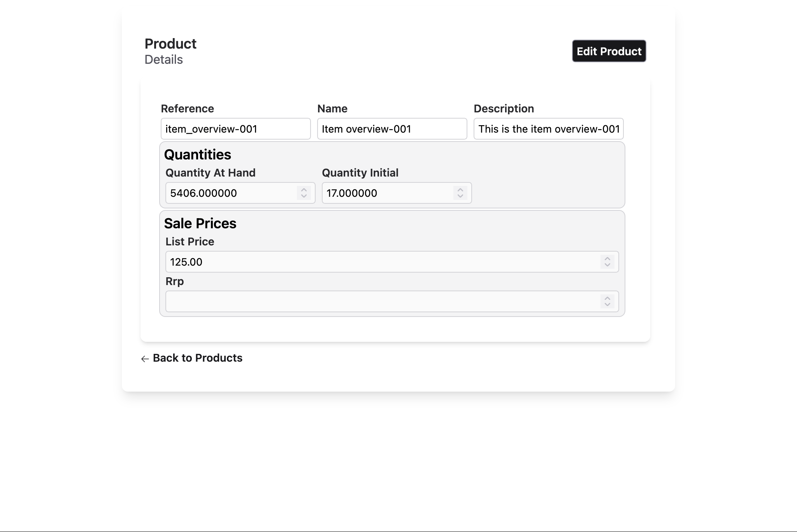Image resolution: width=797 pixels, height=532 pixels.
Task: Focus the List Price input showing 125.00
Action: tap(381, 262)
